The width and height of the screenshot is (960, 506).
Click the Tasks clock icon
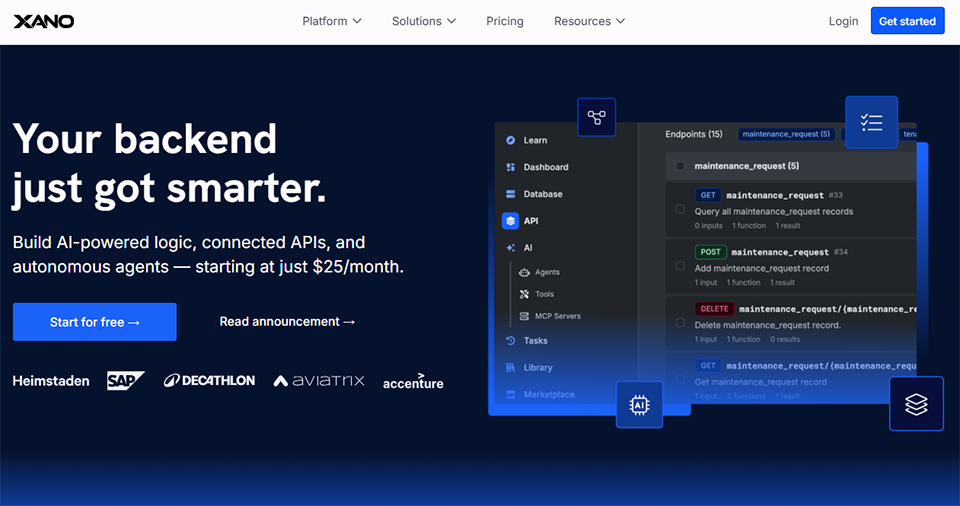(x=511, y=341)
